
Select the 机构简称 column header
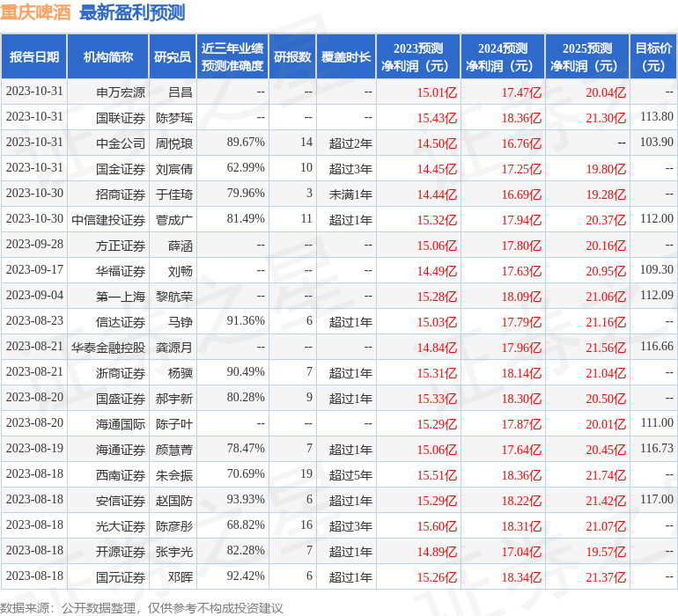click(108, 56)
